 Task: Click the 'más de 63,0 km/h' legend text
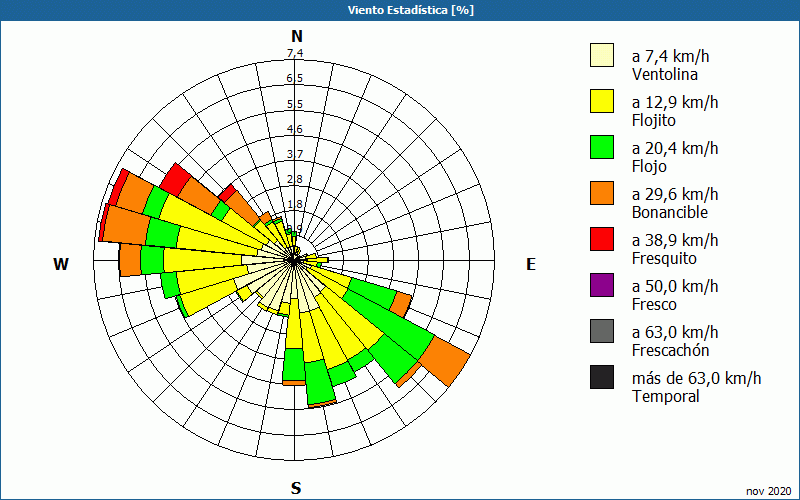point(696,378)
